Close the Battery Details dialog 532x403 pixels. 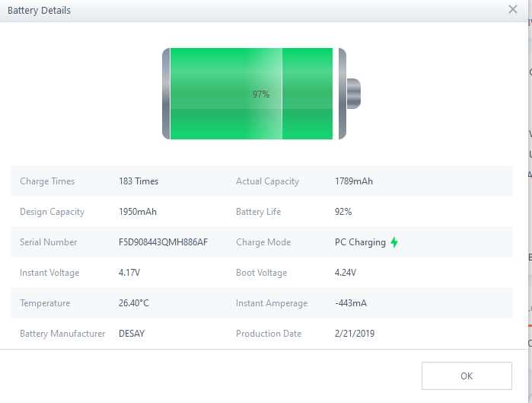513,9
